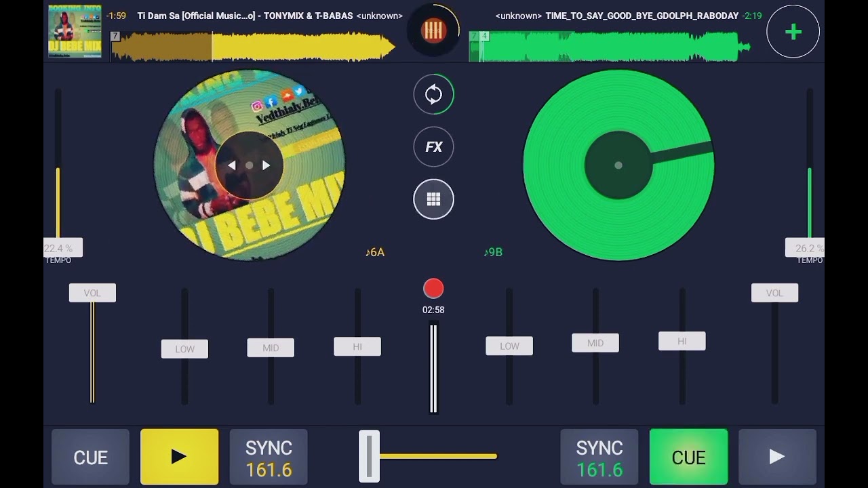The image size is (868, 488).
Task: Click left deck remaining time -1:59
Action: [116, 16]
